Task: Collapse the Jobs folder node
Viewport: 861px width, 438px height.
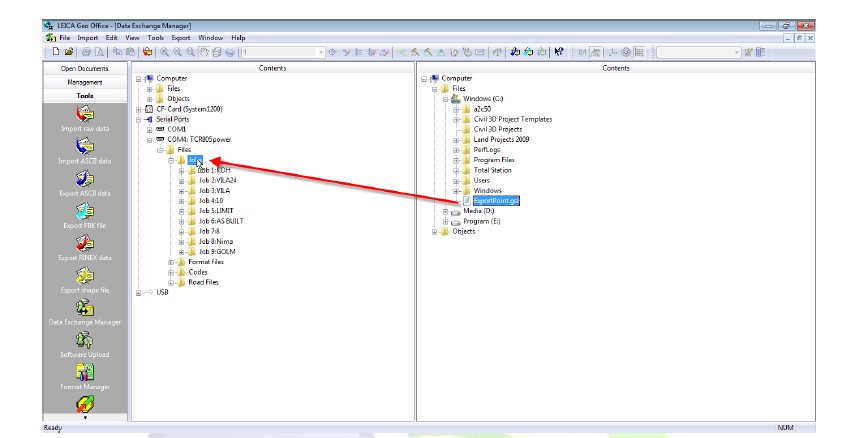Action: pos(171,160)
